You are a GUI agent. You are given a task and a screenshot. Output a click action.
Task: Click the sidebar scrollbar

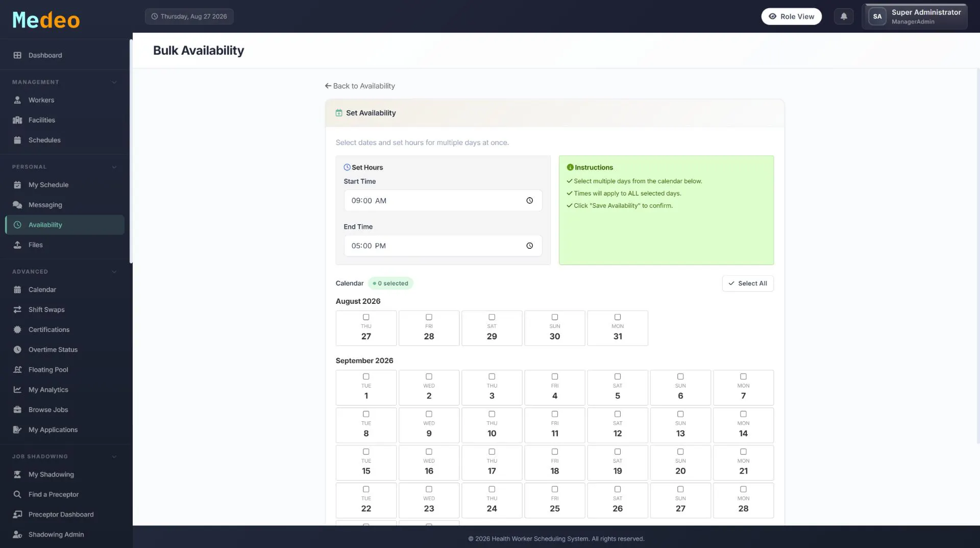click(131, 151)
